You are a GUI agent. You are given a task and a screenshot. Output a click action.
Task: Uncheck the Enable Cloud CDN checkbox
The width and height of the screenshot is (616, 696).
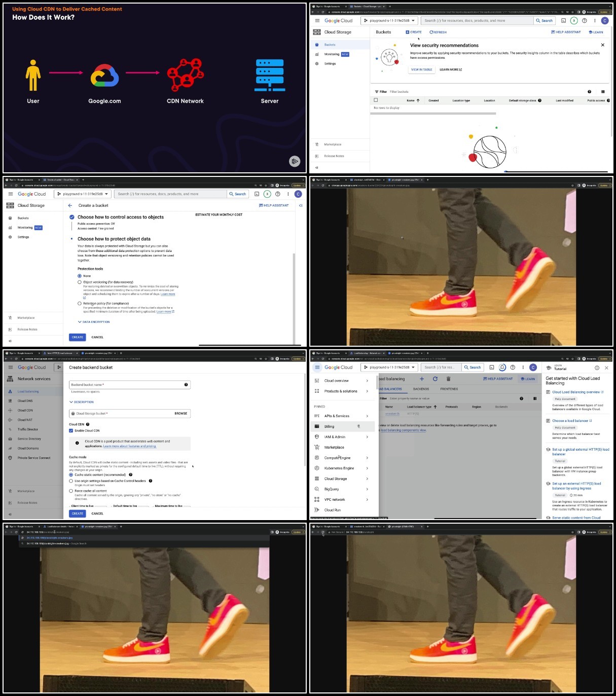click(71, 430)
